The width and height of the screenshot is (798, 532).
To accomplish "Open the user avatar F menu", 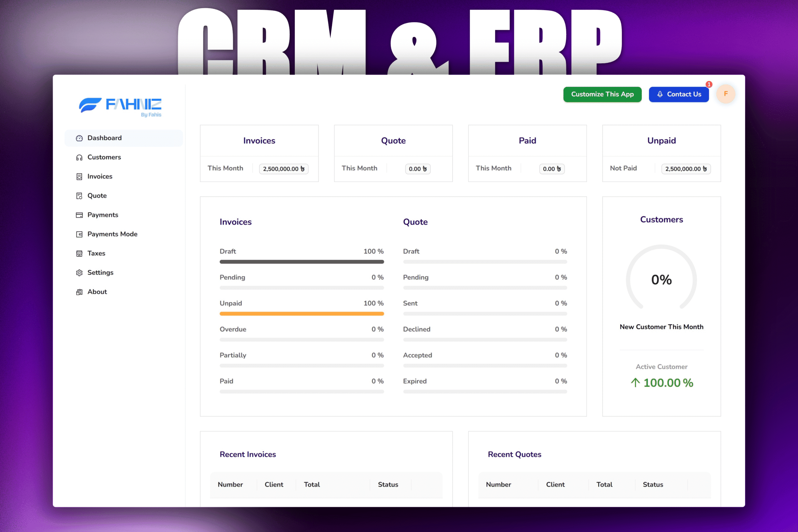I will [726, 94].
